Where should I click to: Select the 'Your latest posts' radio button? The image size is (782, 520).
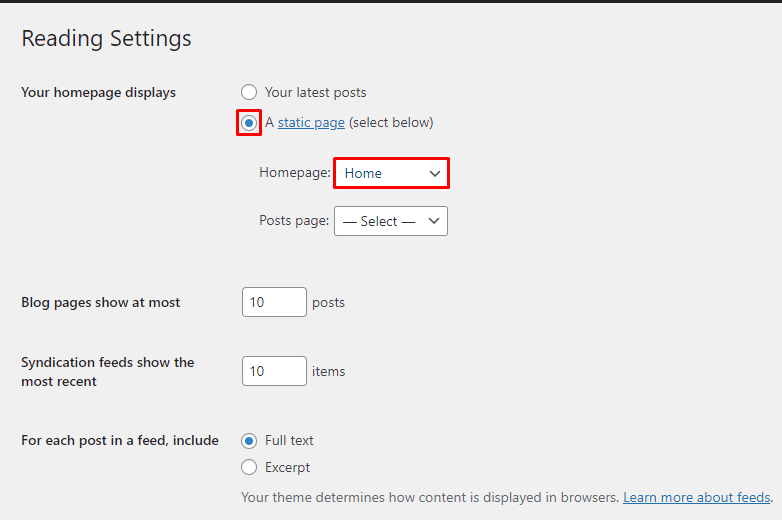coord(249,92)
